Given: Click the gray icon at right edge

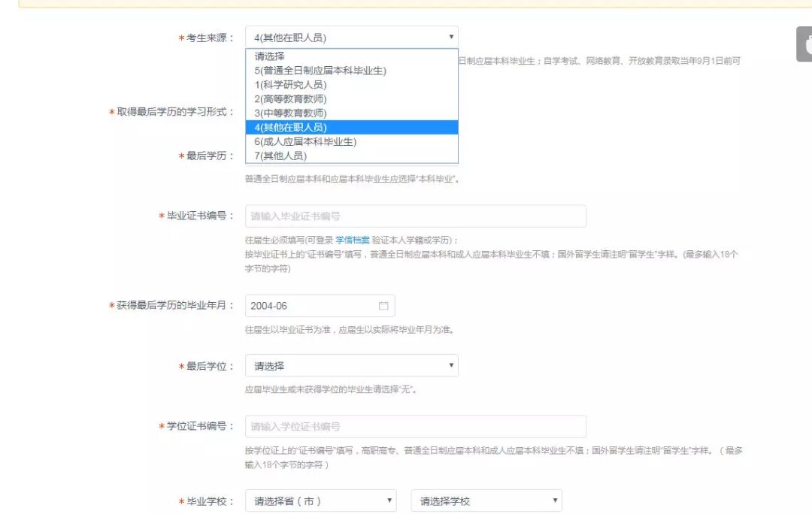Looking at the screenshot, I should [804, 44].
